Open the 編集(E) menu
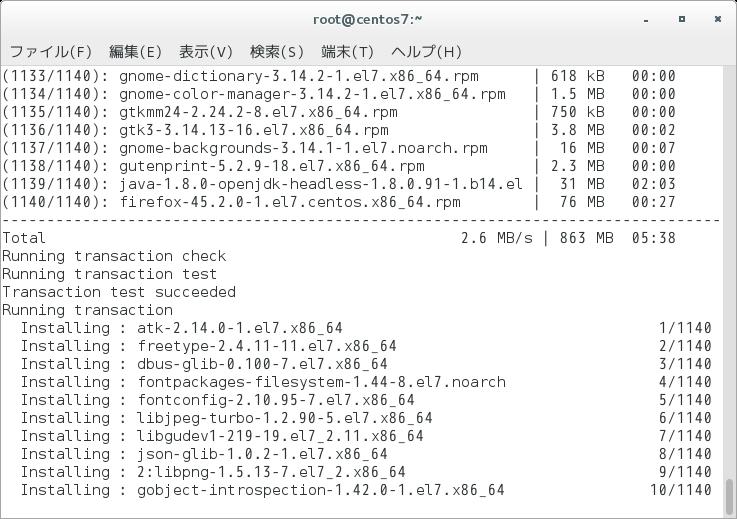The width and height of the screenshot is (737, 519). coord(135,51)
